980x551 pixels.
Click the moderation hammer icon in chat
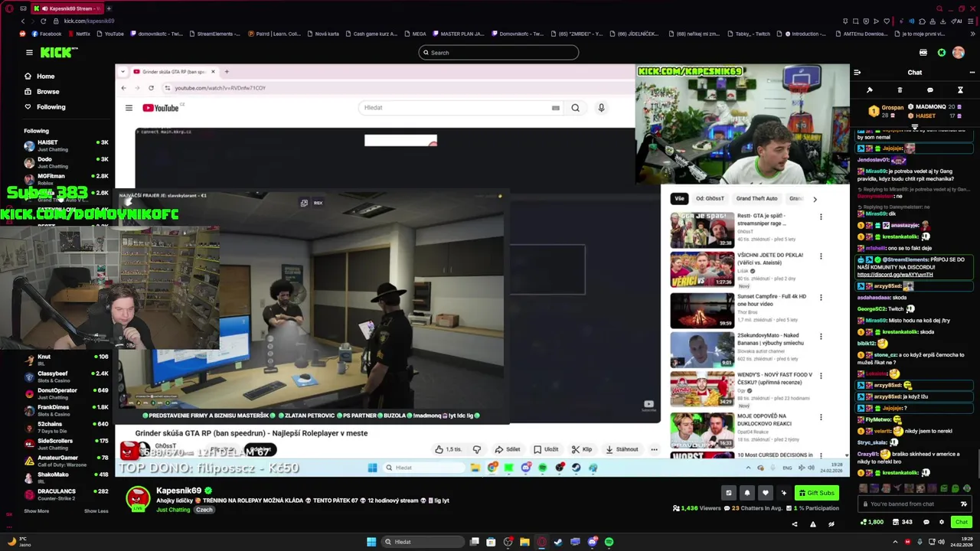870,90
